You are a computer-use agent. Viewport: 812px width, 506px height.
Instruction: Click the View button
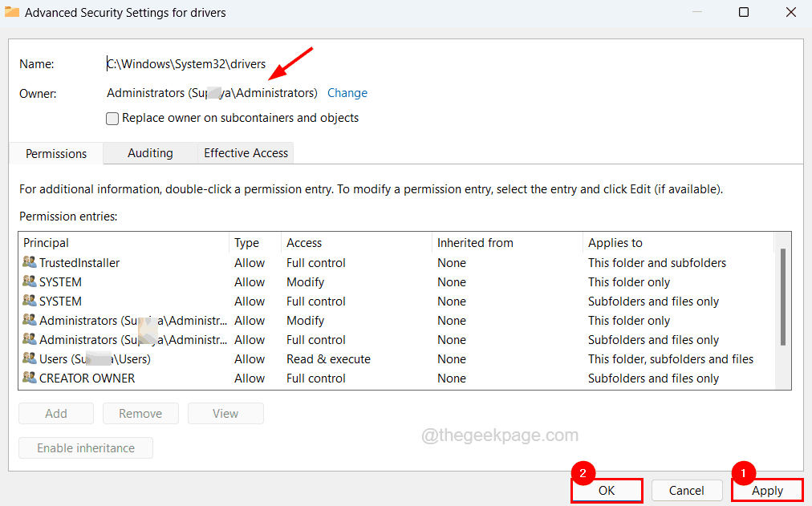225,413
